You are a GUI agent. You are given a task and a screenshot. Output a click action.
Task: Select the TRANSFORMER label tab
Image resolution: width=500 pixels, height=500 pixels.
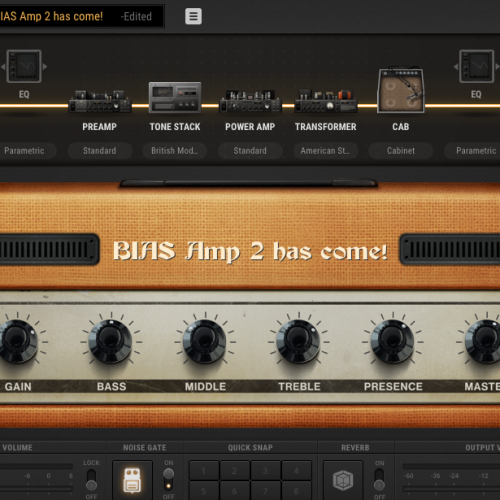coord(326,127)
